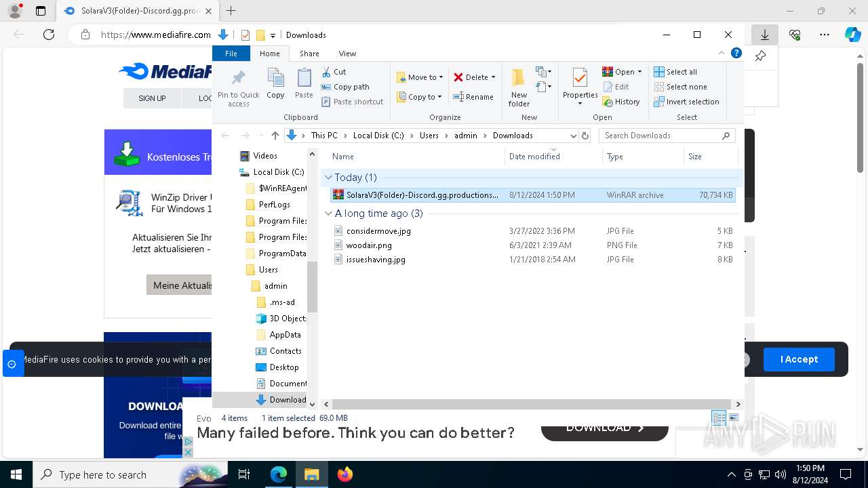The height and width of the screenshot is (488, 868).
Task: Click Select none
Action: pos(680,87)
